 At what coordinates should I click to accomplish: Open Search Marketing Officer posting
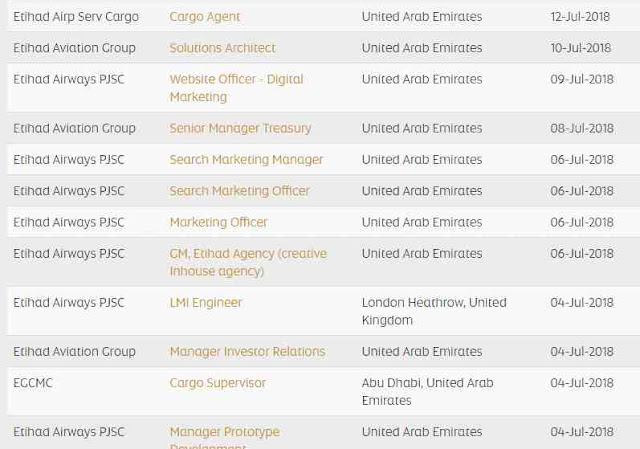point(239,191)
